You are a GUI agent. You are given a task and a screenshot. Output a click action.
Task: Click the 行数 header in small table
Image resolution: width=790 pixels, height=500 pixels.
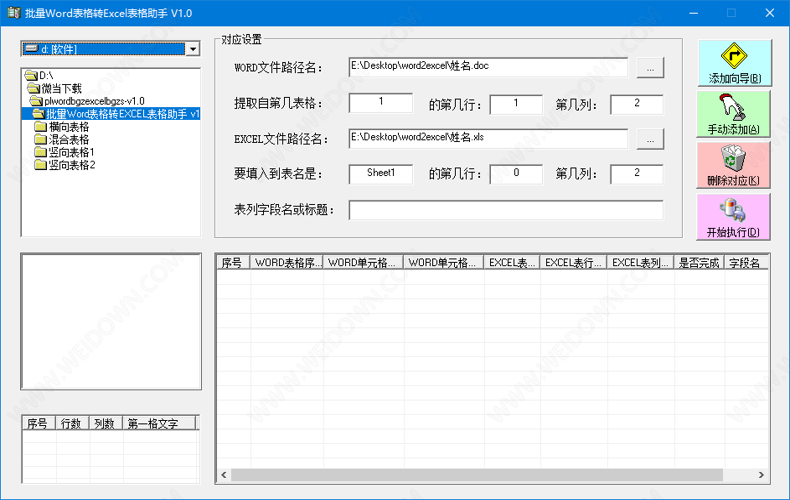click(73, 423)
